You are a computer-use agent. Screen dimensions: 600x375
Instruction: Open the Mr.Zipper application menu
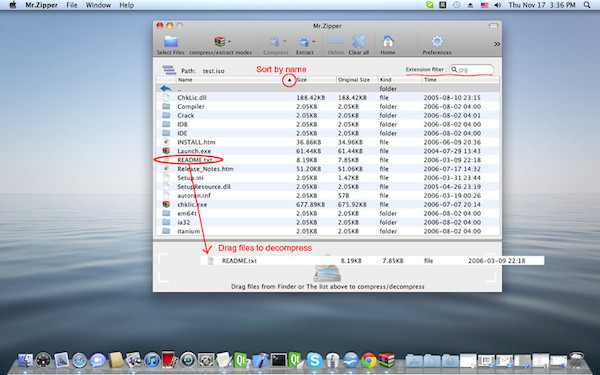point(41,5)
